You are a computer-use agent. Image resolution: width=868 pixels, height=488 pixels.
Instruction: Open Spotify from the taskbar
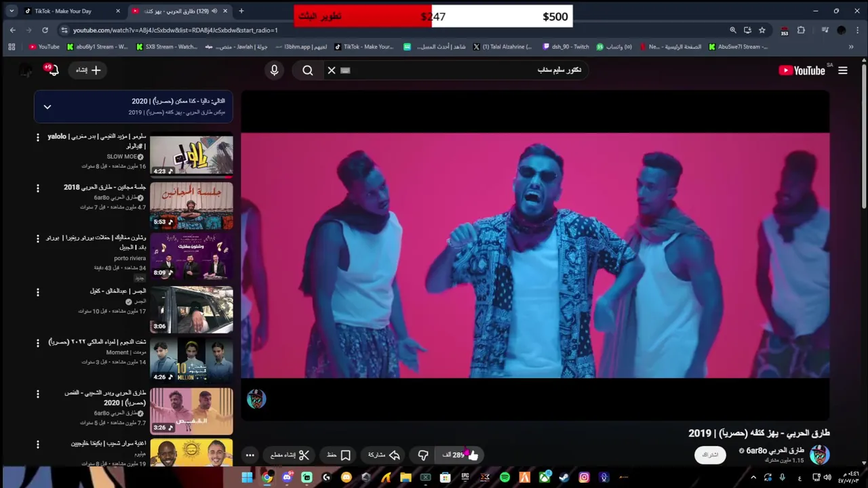tap(505, 477)
